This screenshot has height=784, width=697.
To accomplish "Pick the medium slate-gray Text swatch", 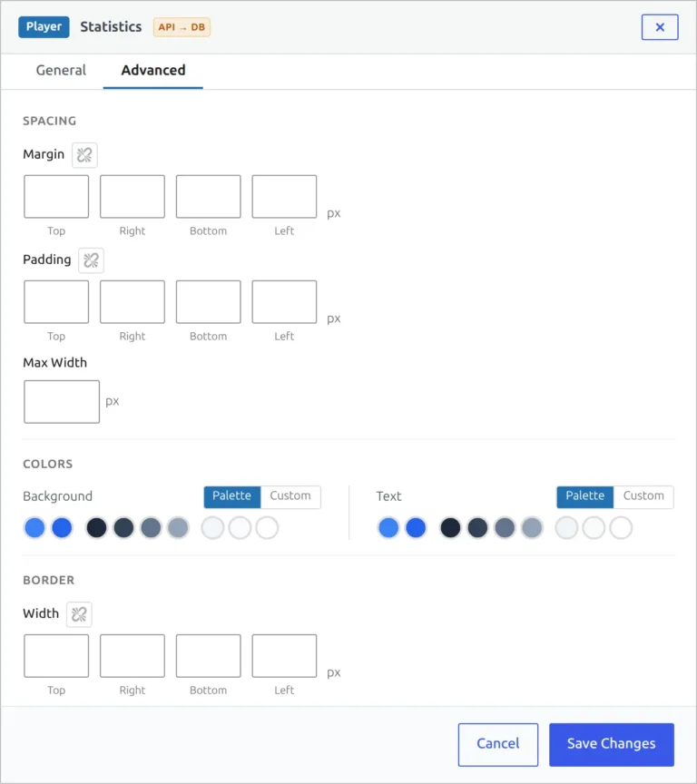I will point(505,528).
